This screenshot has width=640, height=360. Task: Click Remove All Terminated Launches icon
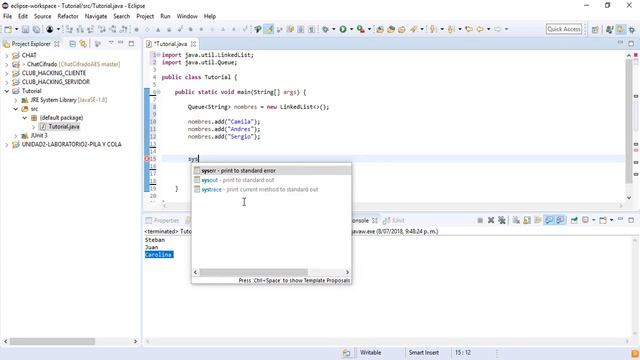click(502, 220)
